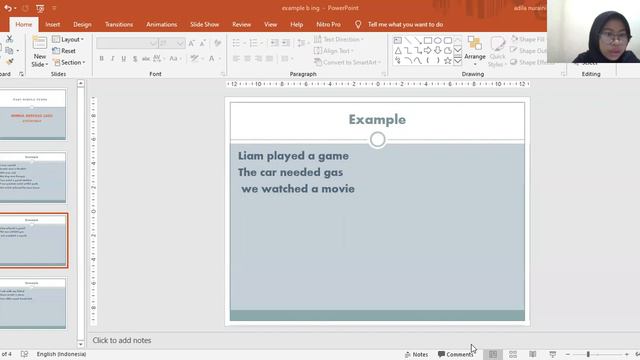The height and width of the screenshot is (360, 640).
Task: Switch to Reading View icon
Action: (x=533, y=354)
